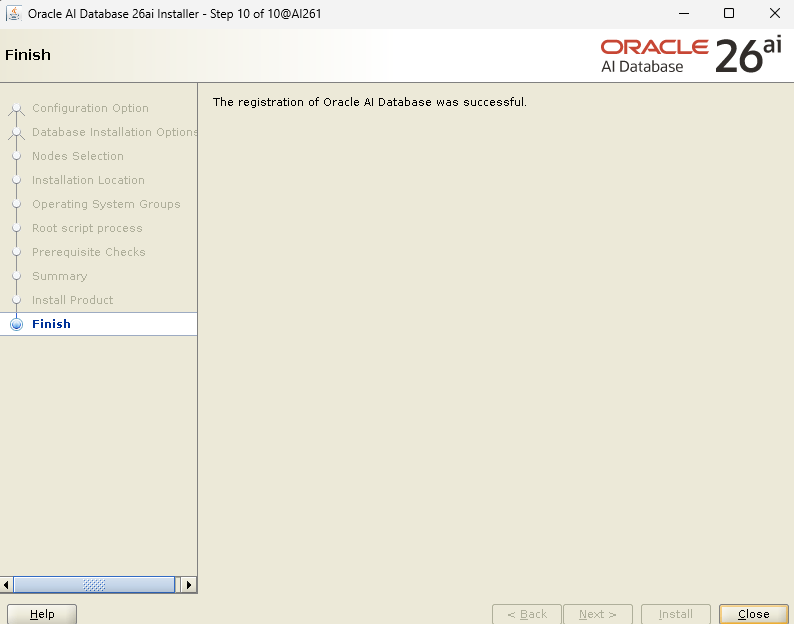Screen dimensions: 794x624
Task: Open the Nodes Selection step
Action: click(78, 156)
